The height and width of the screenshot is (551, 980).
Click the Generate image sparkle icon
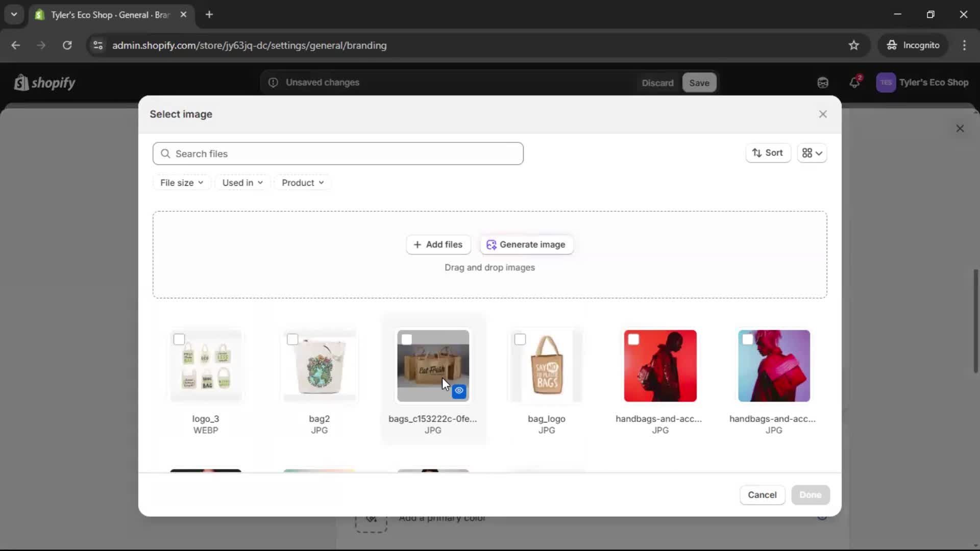click(x=492, y=245)
